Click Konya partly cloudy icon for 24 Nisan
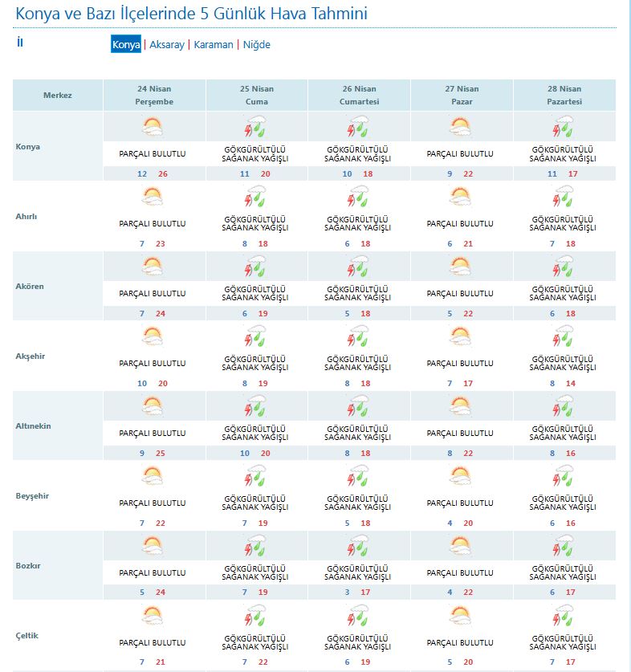This screenshot has height=672, width=631. tap(153, 127)
